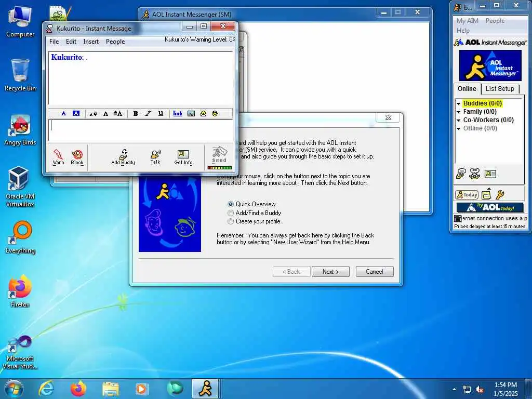Viewport: 532px width, 399px height.
Task: Open the Insert menu in Kukurito window
Action: point(91,42)
